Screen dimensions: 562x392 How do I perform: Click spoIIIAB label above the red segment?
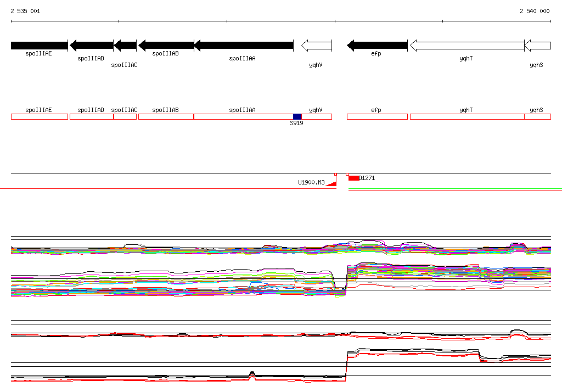click(165, 110)
